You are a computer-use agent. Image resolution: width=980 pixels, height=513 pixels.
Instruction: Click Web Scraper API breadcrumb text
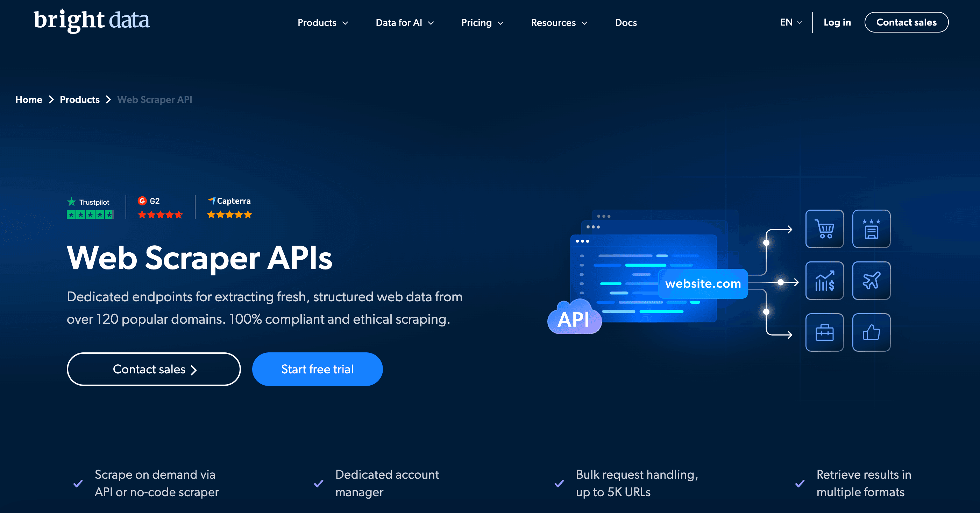point(155,100)
